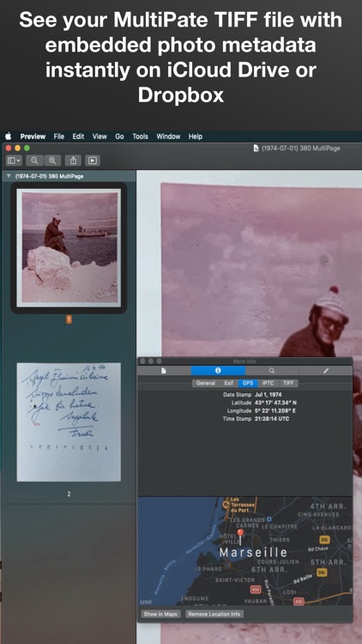Viewport: 362px width, 644px height.
Task: Open General Info document tab in inspector
Action: [x=164, y=370]
